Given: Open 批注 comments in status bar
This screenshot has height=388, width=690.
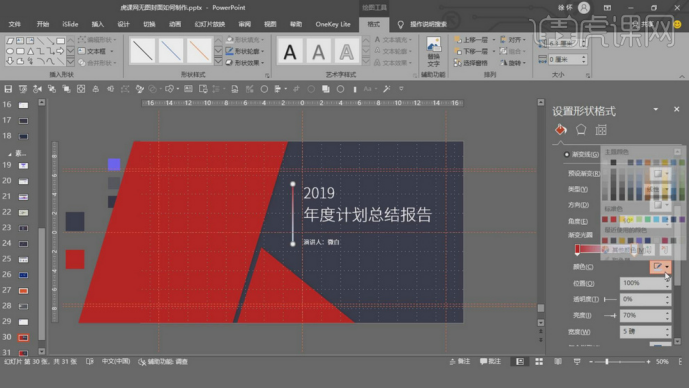Looking at the screenshot, I should pos(491,362).
